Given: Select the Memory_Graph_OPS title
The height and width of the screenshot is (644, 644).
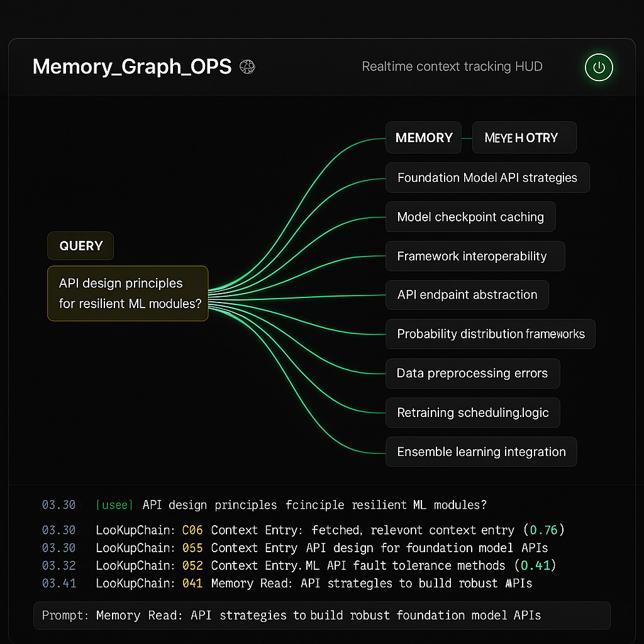Looking at the screenshot, I should point(132,67).
